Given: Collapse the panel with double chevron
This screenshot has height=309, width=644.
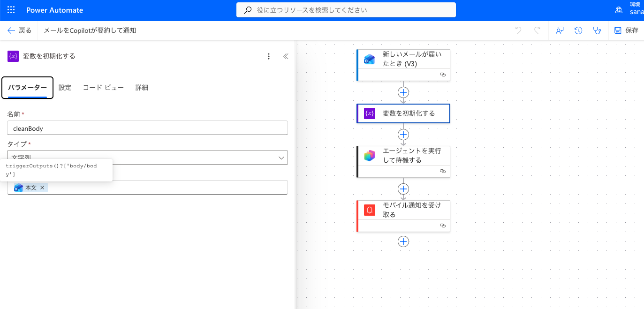Looking at the screenshot, I should tap(286, 56).
